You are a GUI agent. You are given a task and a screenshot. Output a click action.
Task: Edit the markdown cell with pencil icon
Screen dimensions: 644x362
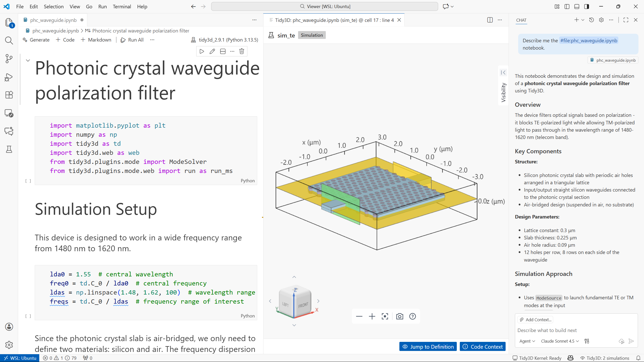coord(212,51)
